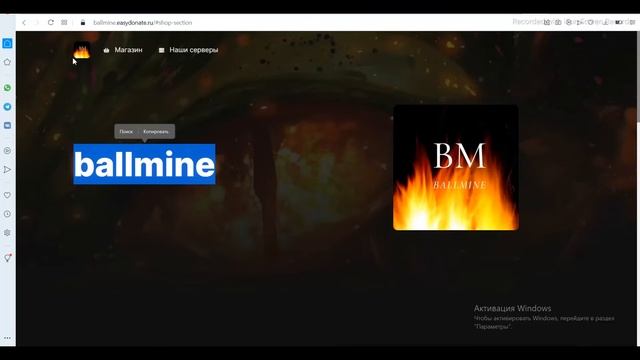Image resolution: width=640 pixels, height=360 pixels.
Task: Open the heart bookmarks icon in the sidebar
Action: [7, 195]
